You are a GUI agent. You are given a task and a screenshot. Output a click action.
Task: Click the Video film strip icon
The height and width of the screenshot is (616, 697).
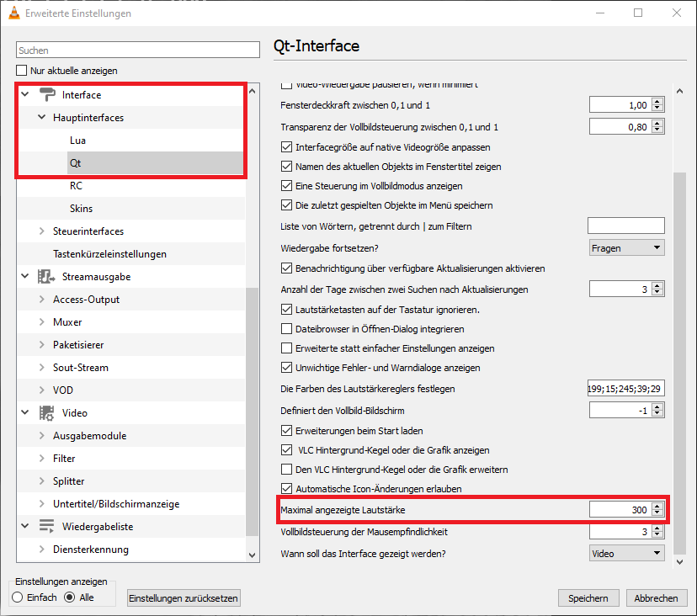click(x=46, y=413)
